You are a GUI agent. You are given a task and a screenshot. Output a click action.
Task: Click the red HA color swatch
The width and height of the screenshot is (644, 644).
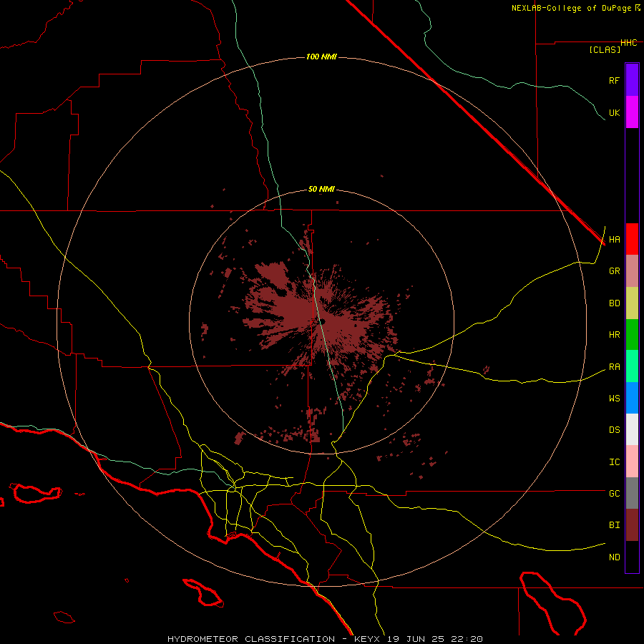pyautogui.click(x=632, y=239)
